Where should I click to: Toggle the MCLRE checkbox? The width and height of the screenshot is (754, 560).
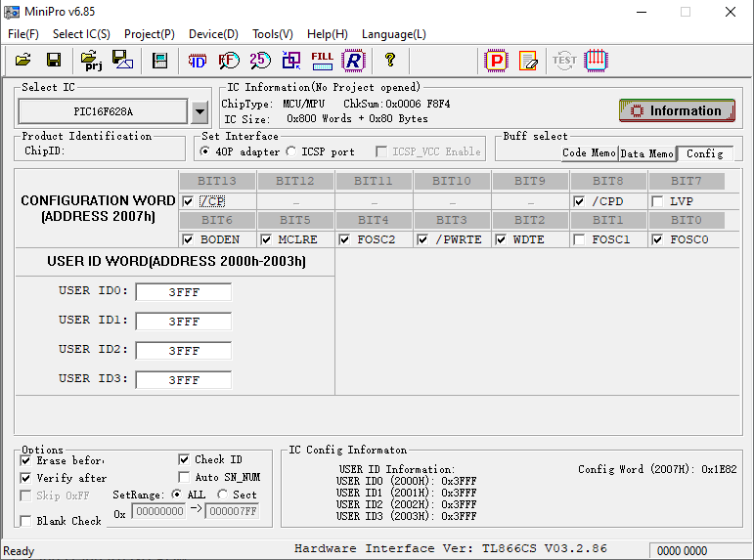click(x=266, y=239)
